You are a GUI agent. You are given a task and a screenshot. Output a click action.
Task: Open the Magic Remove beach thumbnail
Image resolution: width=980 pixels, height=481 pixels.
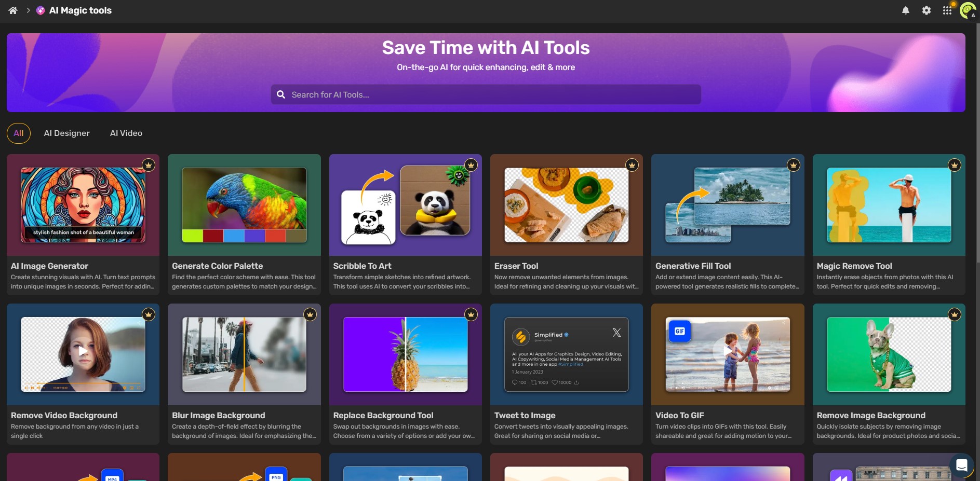coord(889,205)
